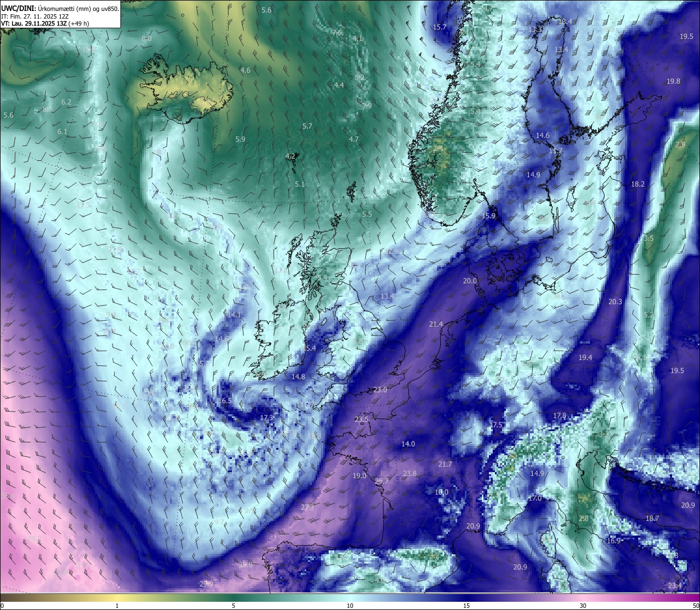The image size is (700, 610).
Task: Click the colorbar tick label 15
Action: (x=466, y=606)
